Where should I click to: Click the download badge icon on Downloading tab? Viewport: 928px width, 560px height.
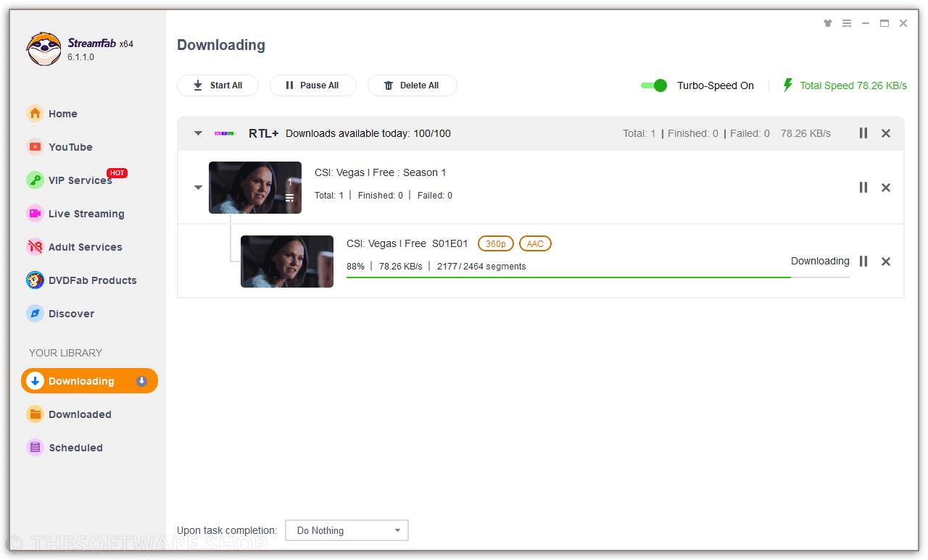click(x=141, y=381)
